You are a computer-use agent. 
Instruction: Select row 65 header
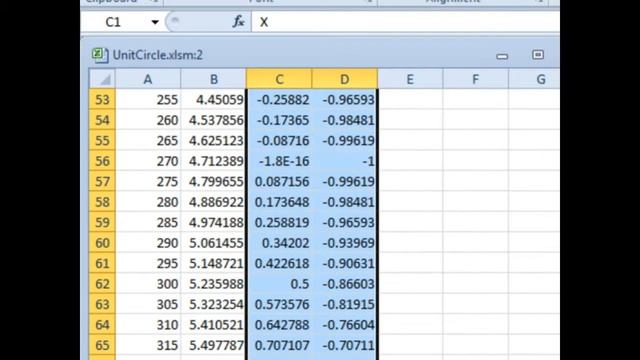pos(102,345)
